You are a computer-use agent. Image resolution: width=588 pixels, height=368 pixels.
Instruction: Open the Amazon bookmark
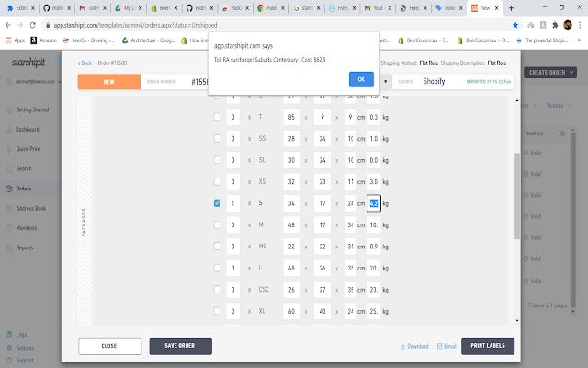pos(43,40)
